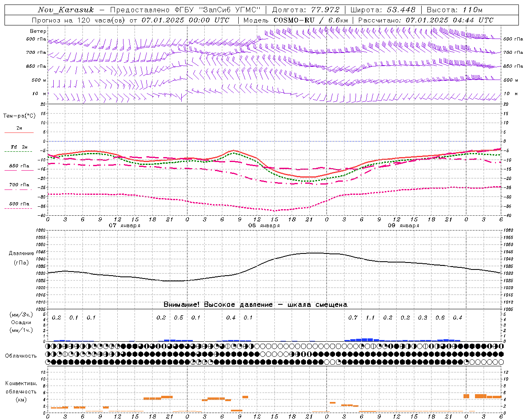
Task: Click the Td 2м legend entry
Action: [19, 147]
